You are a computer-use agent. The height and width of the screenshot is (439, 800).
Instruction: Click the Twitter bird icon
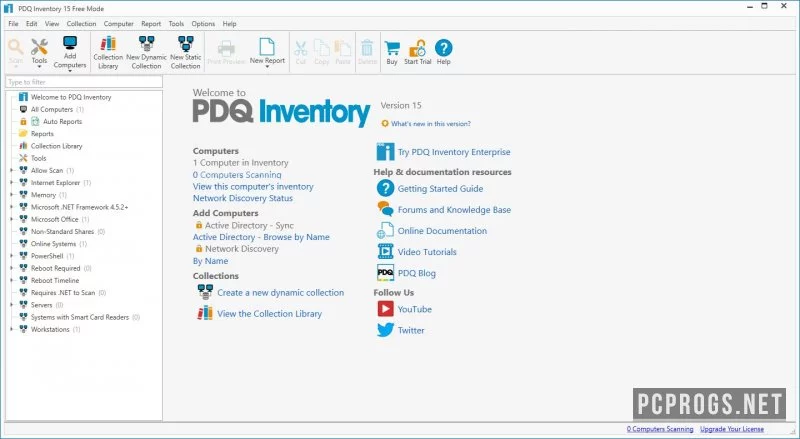coord(385,330)
